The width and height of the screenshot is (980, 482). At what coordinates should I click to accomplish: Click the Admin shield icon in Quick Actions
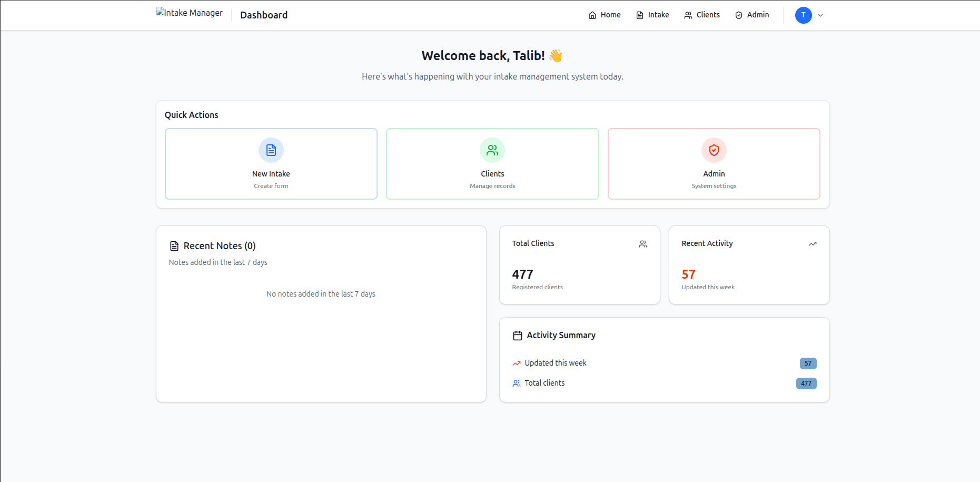coord(714,150)
